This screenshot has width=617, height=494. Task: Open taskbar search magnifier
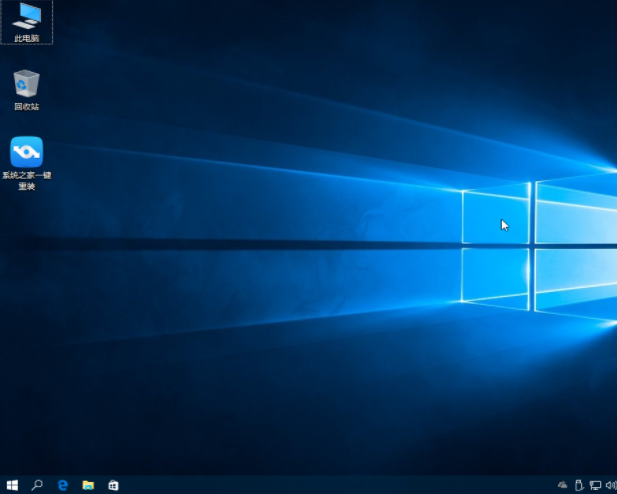click(37, 485)
